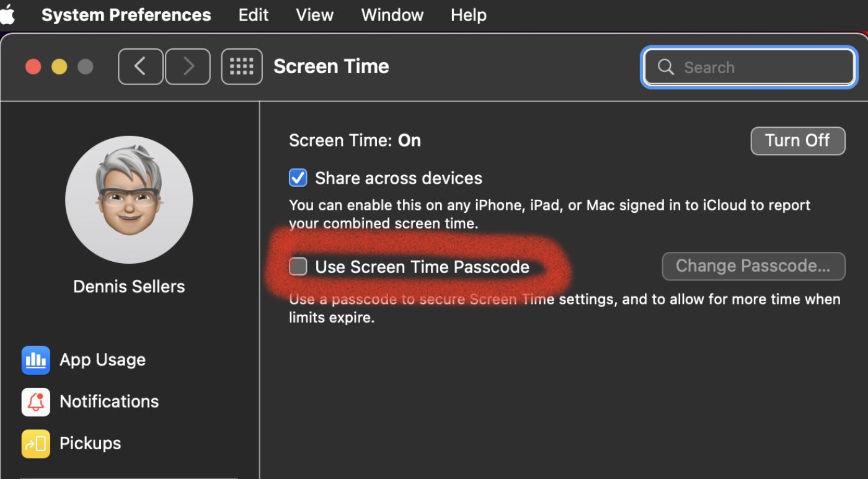Screen dimensions: 868x479
Task: Open the View menu
Action: coord(315,15)
